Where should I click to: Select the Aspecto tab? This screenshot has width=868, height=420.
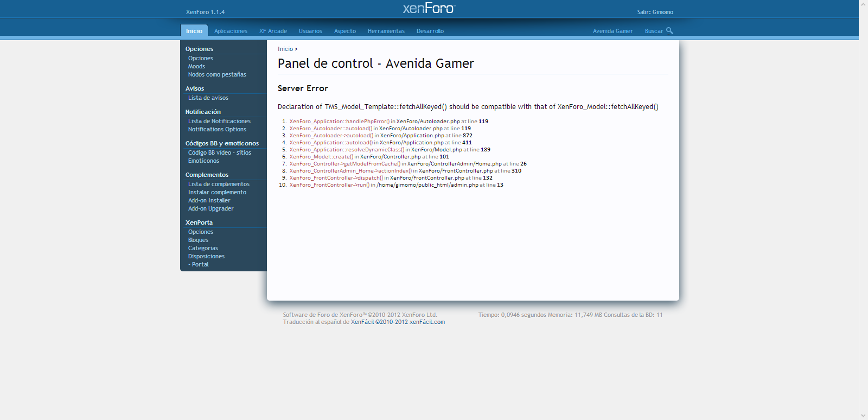pos(345,31)
